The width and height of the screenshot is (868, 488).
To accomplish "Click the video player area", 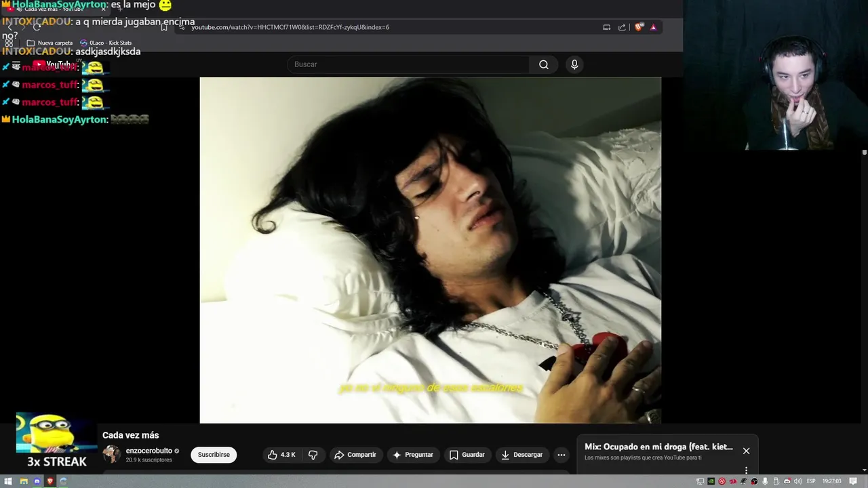I will (430, 250).
